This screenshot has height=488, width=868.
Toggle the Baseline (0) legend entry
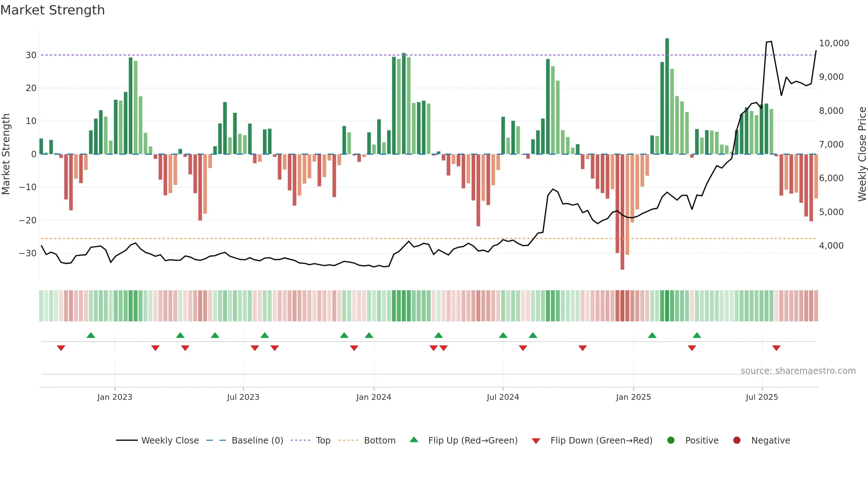(x=245, y=440)
